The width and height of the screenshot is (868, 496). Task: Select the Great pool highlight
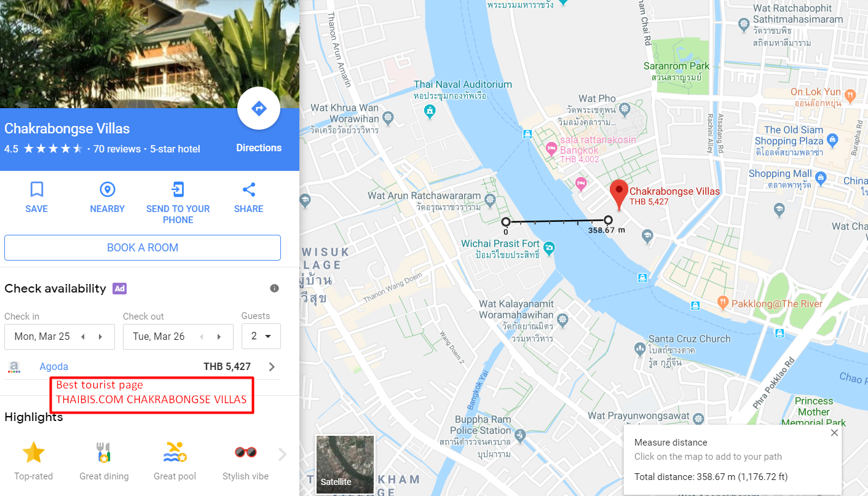pyautogui.click(x=175, y=461)
